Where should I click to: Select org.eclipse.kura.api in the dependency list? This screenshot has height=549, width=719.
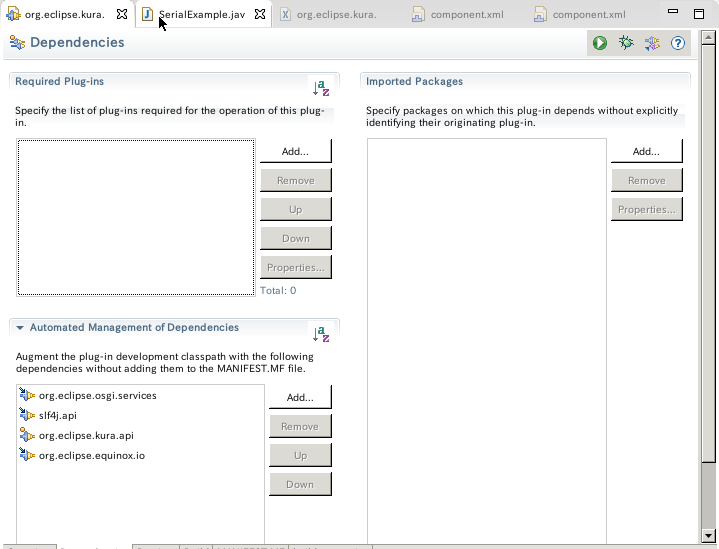point(86,435)
